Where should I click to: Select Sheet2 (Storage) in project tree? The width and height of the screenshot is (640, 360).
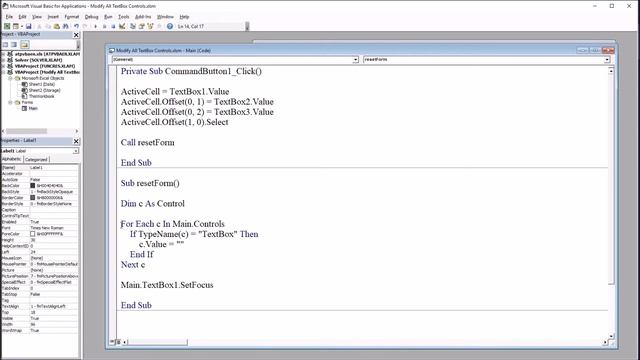pyautogui.click(x=44, y=90)
